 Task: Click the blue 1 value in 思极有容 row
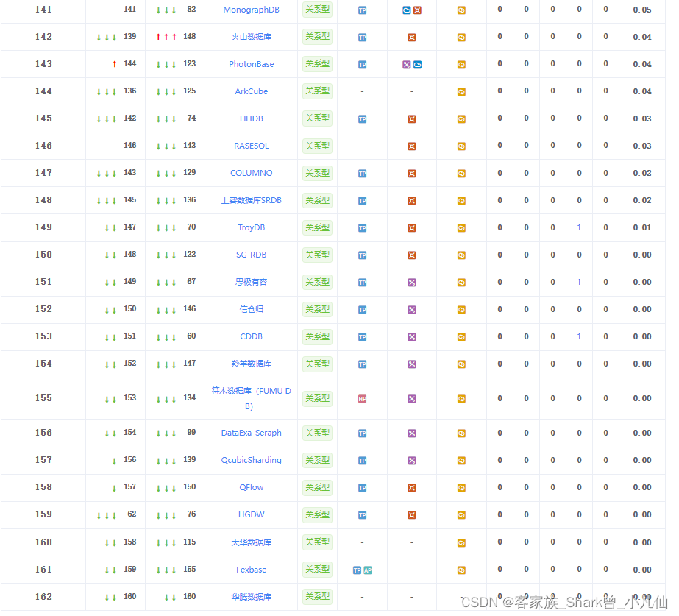tap(579, 283)
